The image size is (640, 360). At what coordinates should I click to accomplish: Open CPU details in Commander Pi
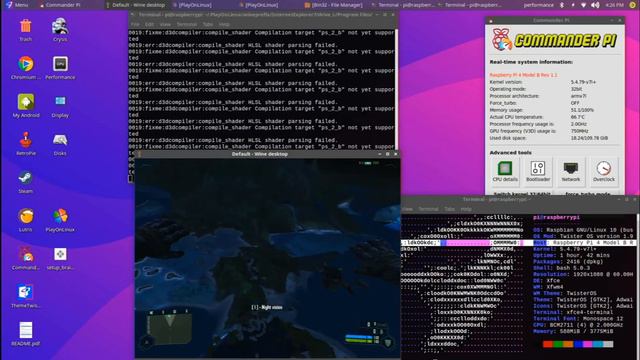(505, 171)
